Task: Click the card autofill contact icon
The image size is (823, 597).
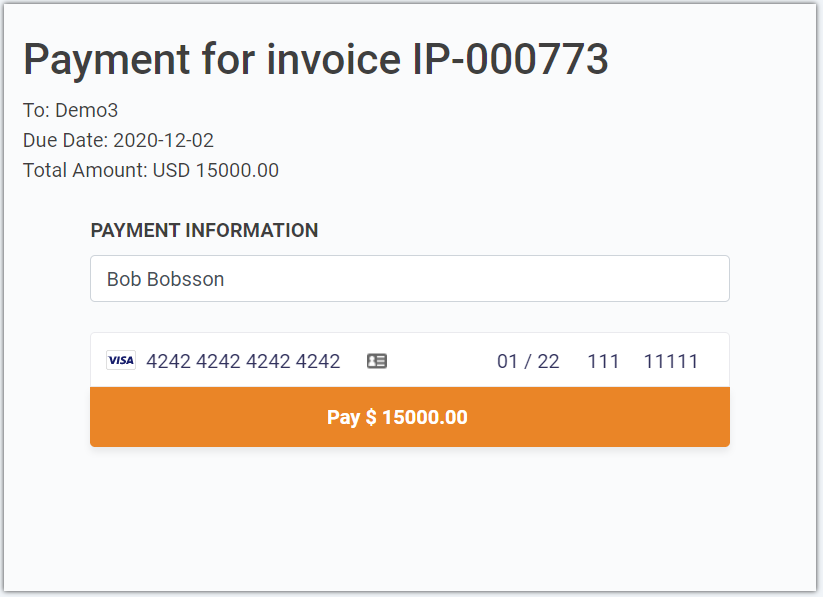Action: click(376, 361)
